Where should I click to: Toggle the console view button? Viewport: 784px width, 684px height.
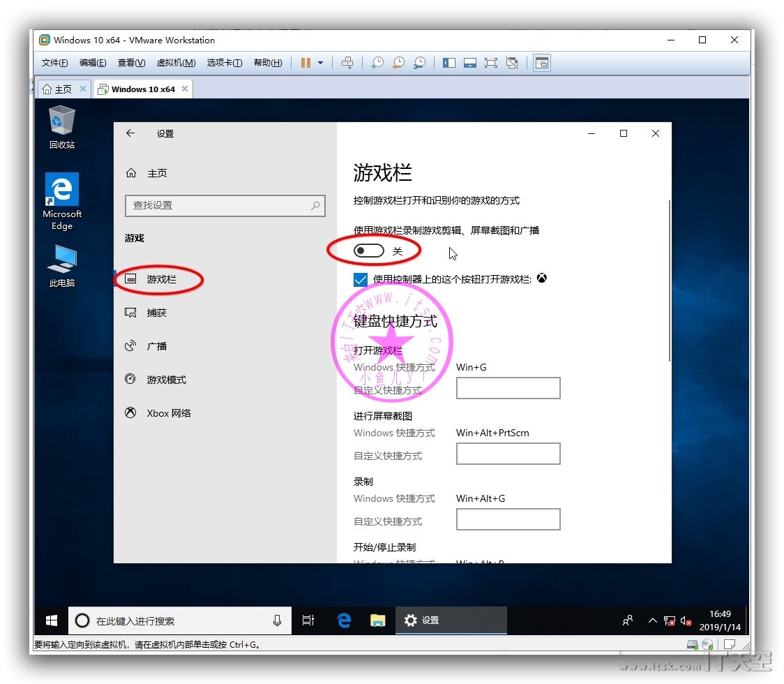click(x=542, y=63)
